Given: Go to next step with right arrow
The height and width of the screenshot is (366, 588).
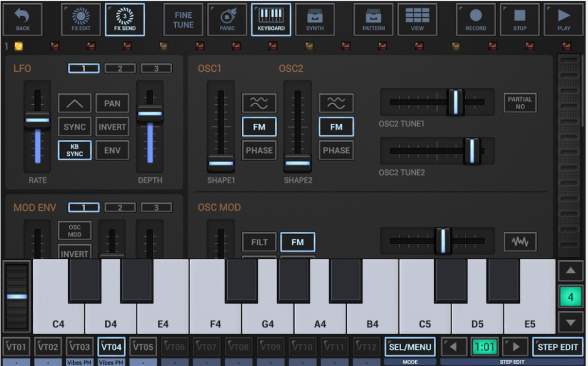Looking at the screenshot, I should pos(515,347).
